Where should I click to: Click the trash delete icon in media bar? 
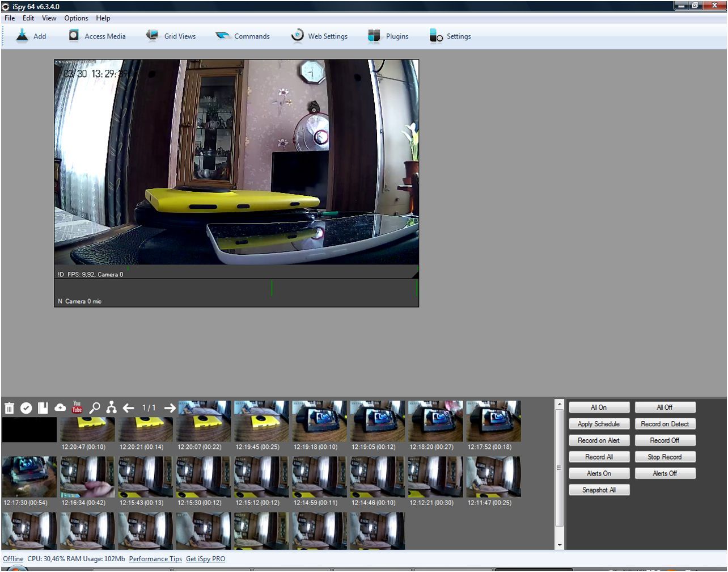[10, 408]
